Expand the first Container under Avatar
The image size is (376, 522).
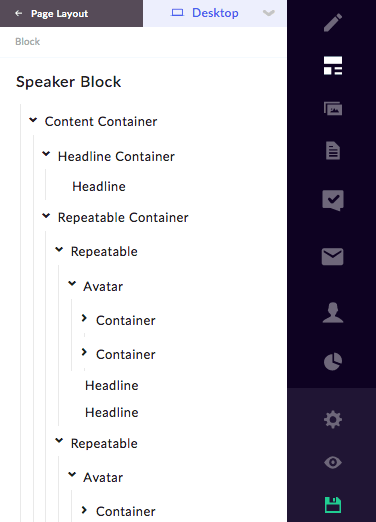click(84, 318)
